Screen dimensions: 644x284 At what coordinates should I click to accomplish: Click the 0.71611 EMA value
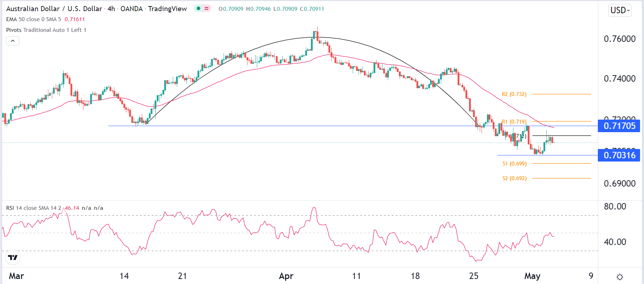click(75, 19)
